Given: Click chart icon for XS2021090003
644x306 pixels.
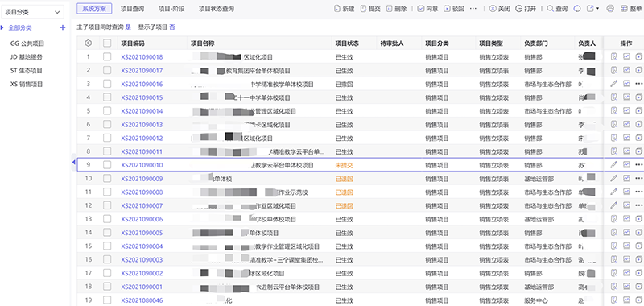Looking at the screenshot, I should click(626, 259).
